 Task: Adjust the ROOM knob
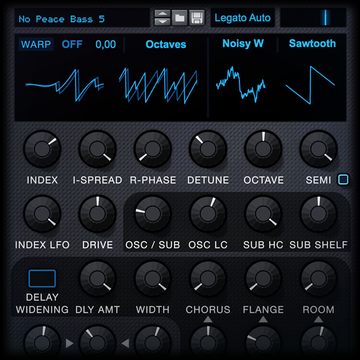[319, 278]
